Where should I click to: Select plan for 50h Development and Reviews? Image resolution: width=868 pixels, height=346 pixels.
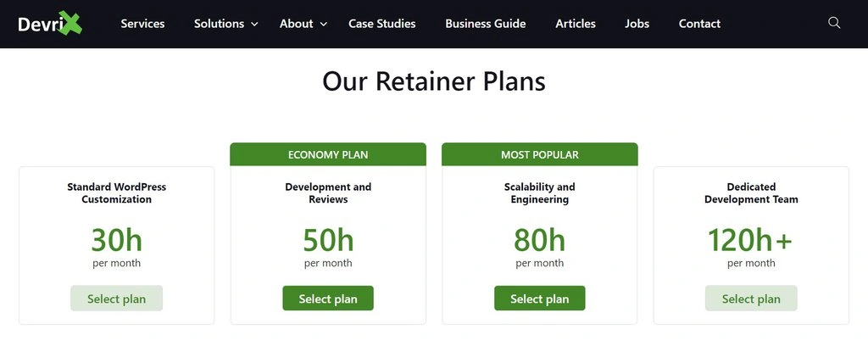tap(328, 299)
